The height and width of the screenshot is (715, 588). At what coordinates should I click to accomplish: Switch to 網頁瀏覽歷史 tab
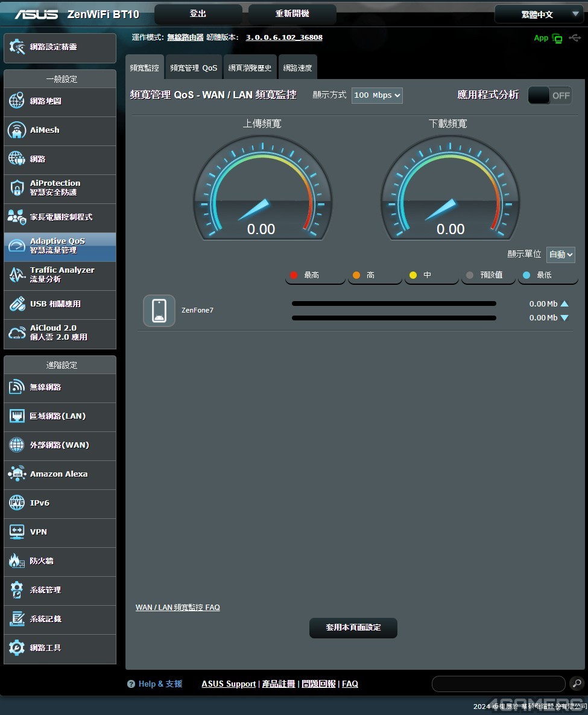(250, 68)
